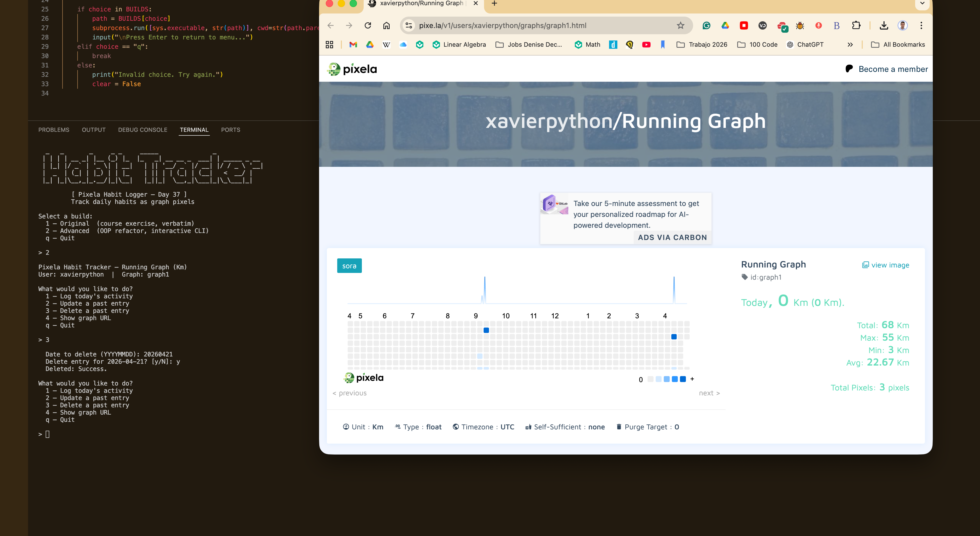Open the blue ribbon bookmark icon

click(663, 45)
